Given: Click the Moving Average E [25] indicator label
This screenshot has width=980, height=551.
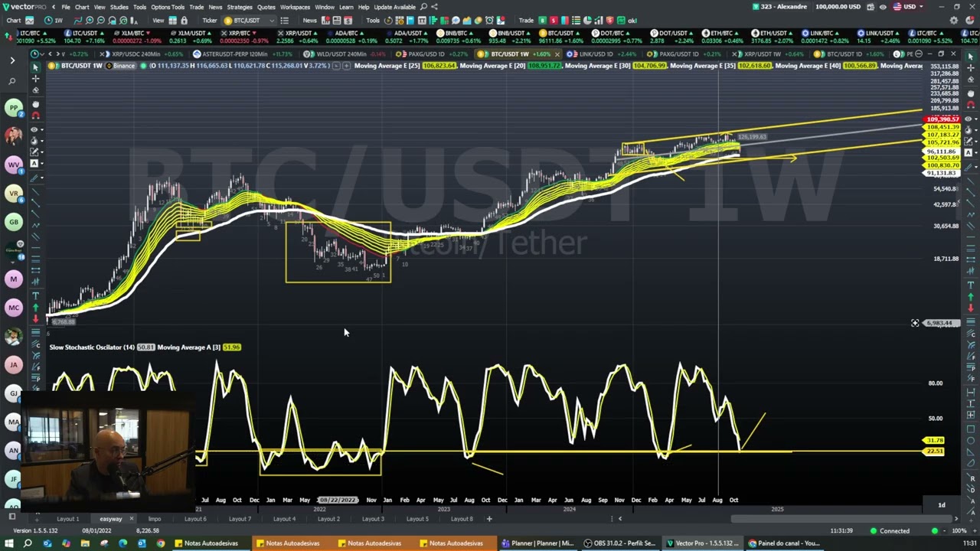Looking at the screenshot, I should 387,66.
